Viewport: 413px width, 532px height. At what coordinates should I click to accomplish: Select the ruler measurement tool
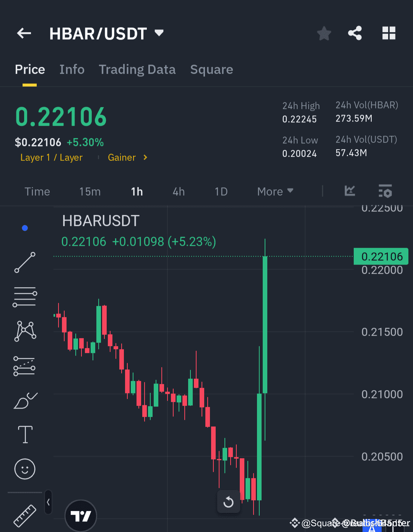click(24, 516)
